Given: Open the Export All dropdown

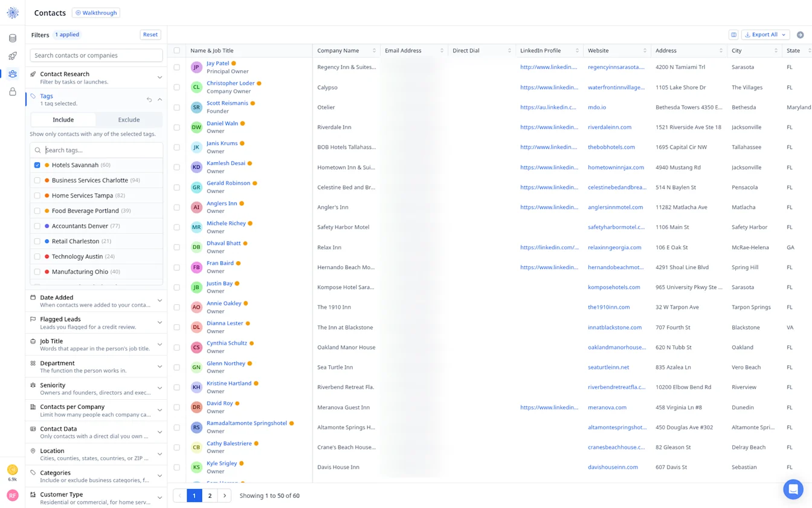Looking at the screenshot, I should click(x=765, y=34).
